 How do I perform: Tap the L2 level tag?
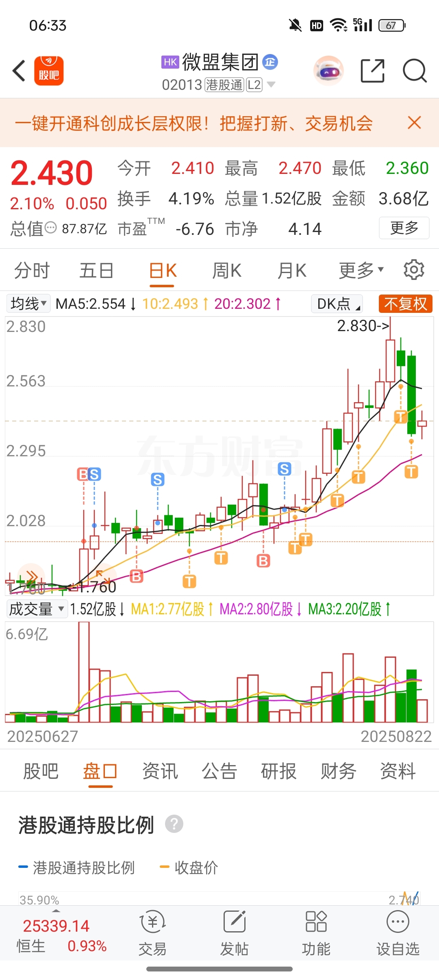(254, 85)
